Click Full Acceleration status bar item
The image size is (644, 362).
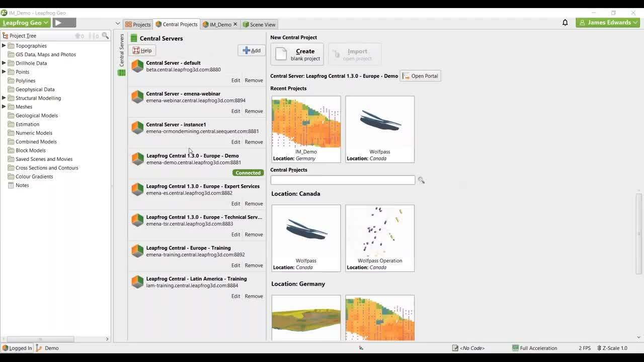tap(534, 348)
